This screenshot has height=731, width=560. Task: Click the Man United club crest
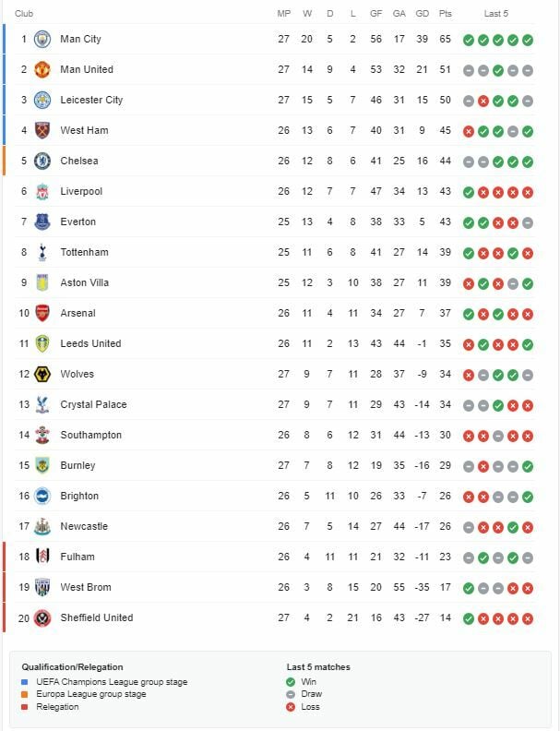(x=42, y=69)
